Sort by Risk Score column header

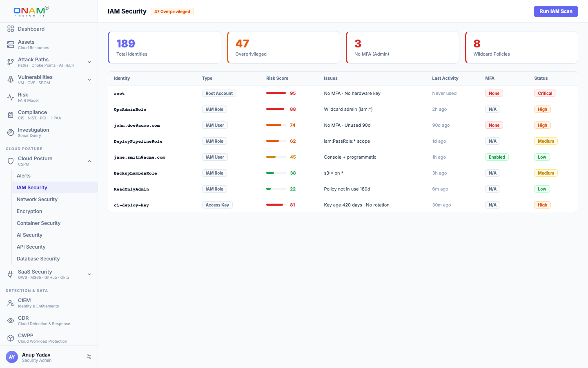click(277, 78)
